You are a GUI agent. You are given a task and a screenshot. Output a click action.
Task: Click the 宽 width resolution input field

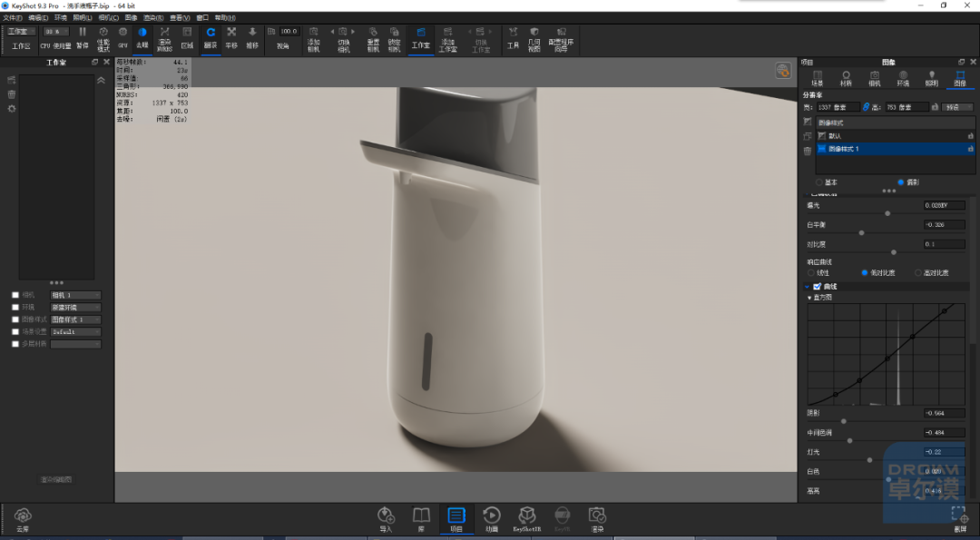point(838,107)
